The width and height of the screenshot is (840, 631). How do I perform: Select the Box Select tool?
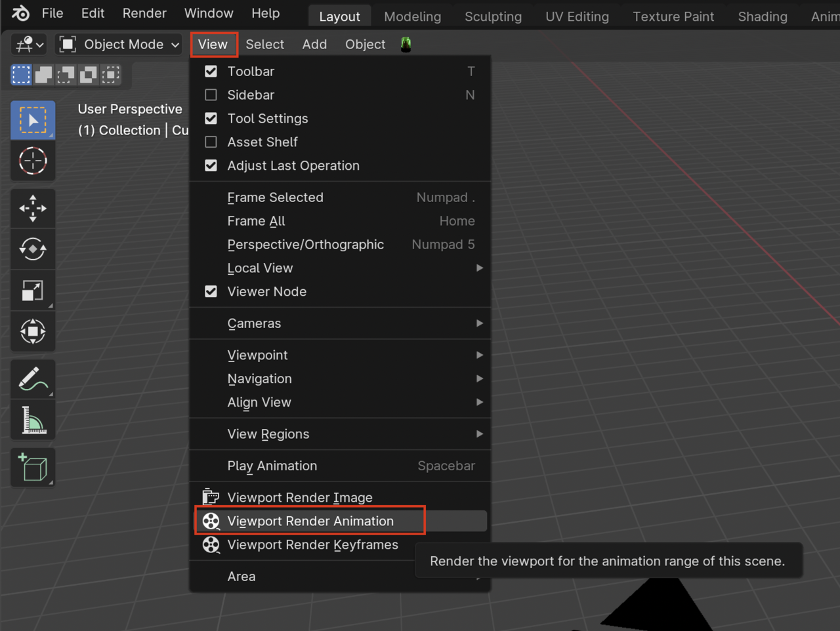33,120
